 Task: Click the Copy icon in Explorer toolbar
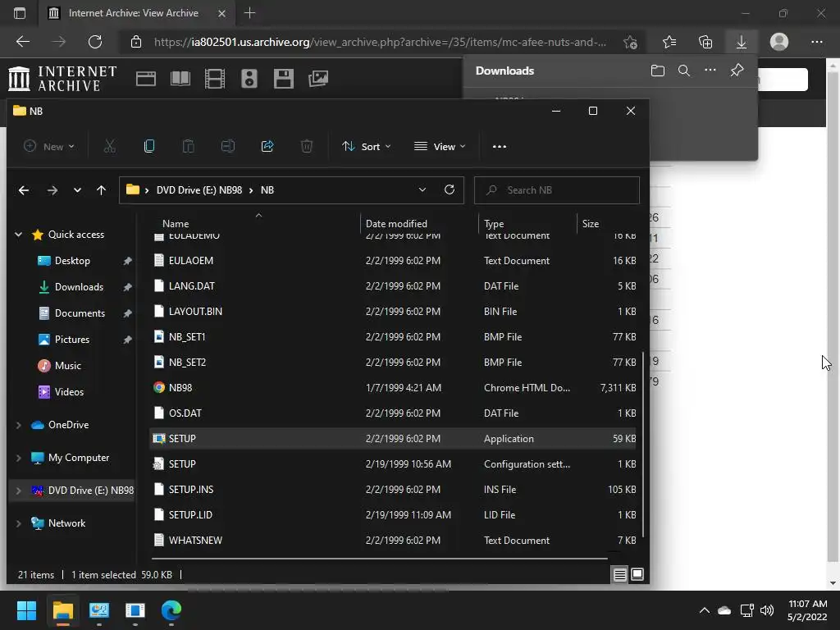(x=149, y=146)
